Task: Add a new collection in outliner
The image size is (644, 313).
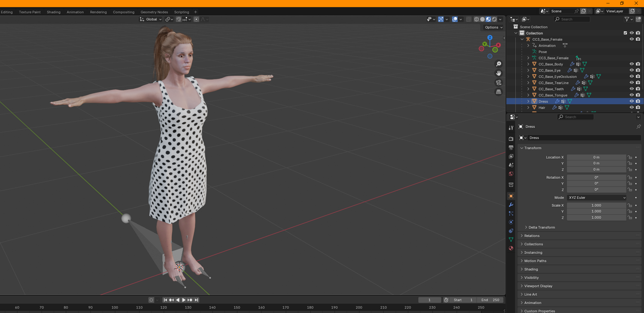Action: [638, 19]
